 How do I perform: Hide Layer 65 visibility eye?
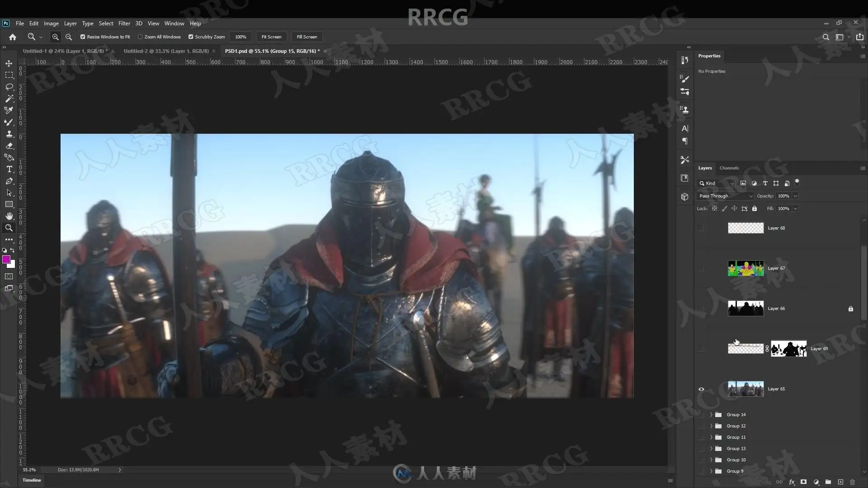click(701, 389)
